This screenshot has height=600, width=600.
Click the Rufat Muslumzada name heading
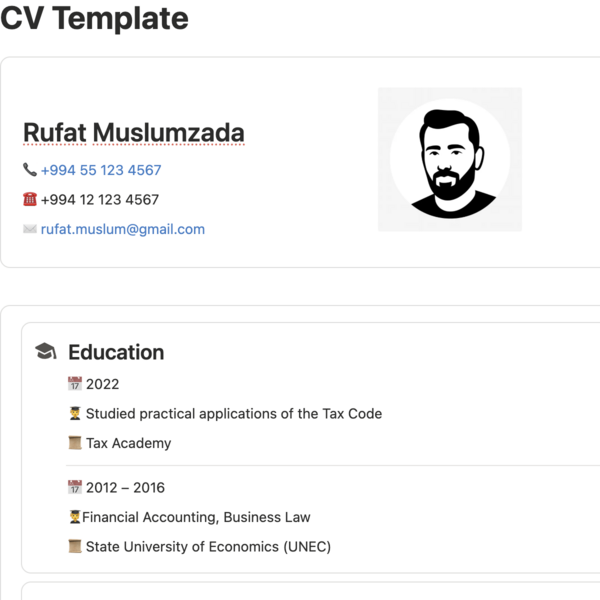[x=133, y=133]
